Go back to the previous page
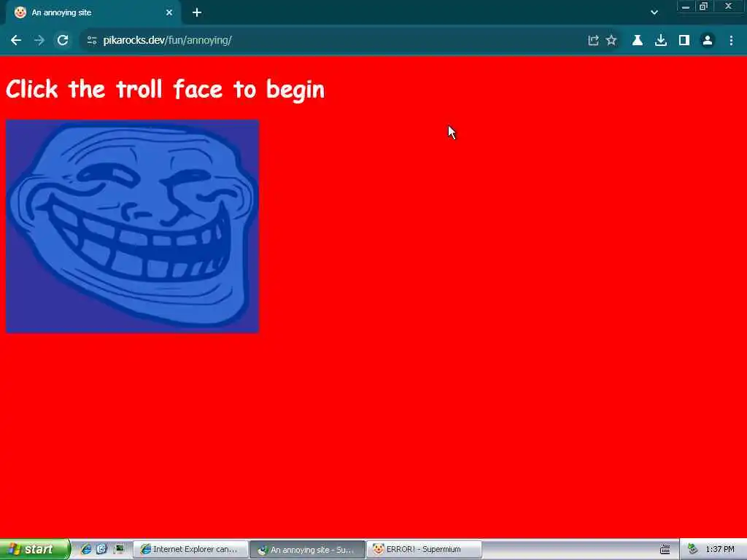Viewport: 747px width, 560px height. pyautogui.click(x=16, y=41)
